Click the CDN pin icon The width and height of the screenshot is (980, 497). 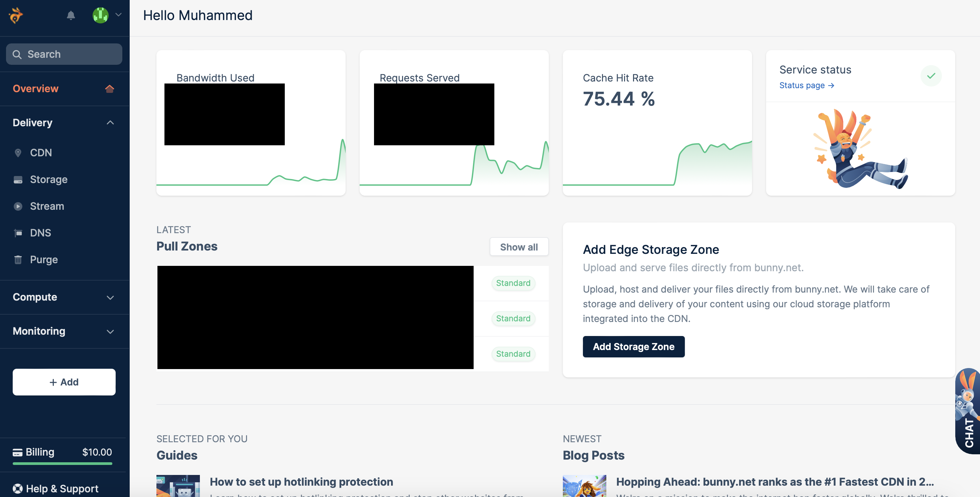[18, 153]
